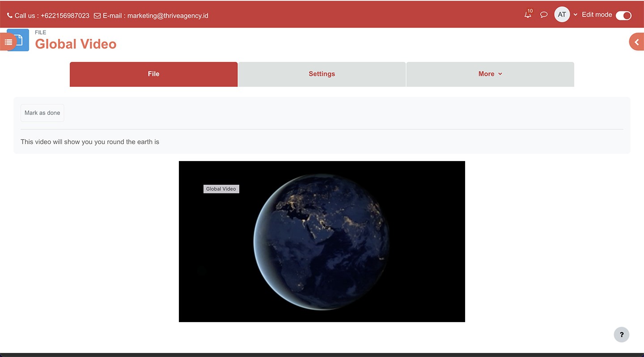Expand the right-side block drawer arrow

click(x=637, y=42)
